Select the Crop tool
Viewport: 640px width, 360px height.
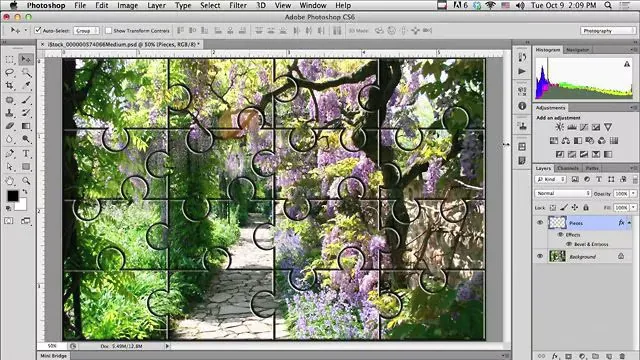click(10, 85)
